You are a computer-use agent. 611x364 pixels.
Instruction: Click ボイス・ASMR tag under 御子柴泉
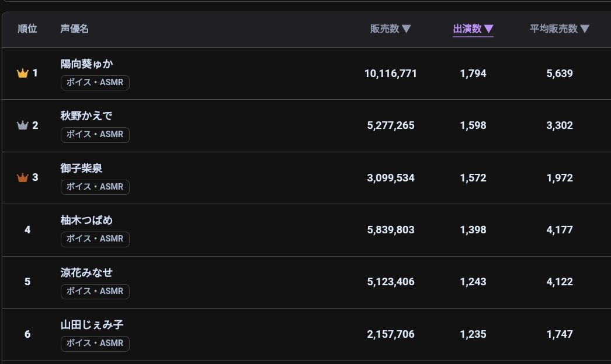(95, 187)
